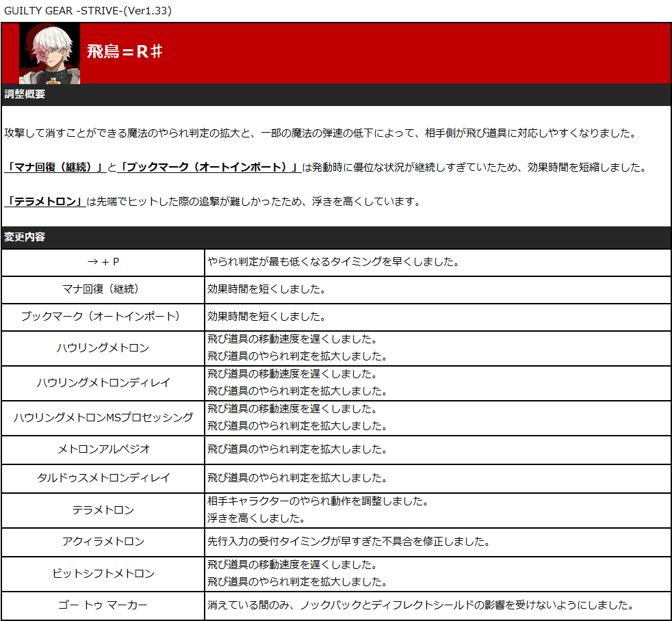Click the ブックマーク（オートインポート） move cell in the table
The width and height of the screenshot is (672, 621).
pyautogui.click(x=103, y=317)
